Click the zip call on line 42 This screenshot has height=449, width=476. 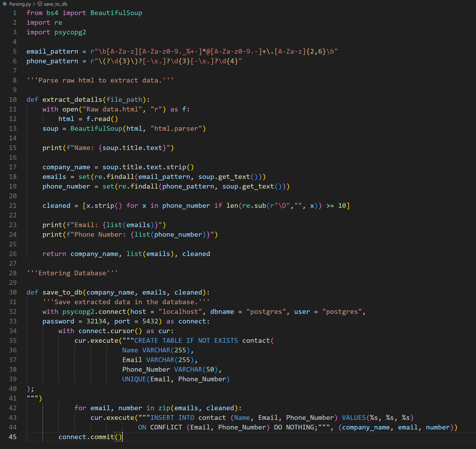[164, 408]
